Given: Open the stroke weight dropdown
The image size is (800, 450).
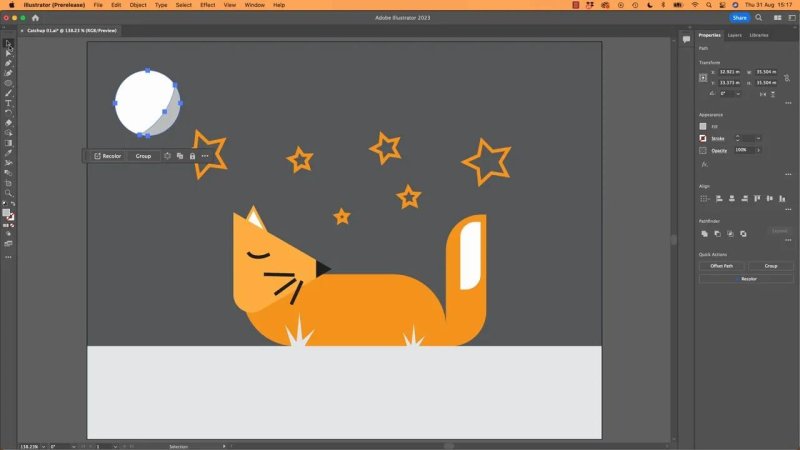Looking at the screenshot, I should 758,138.
